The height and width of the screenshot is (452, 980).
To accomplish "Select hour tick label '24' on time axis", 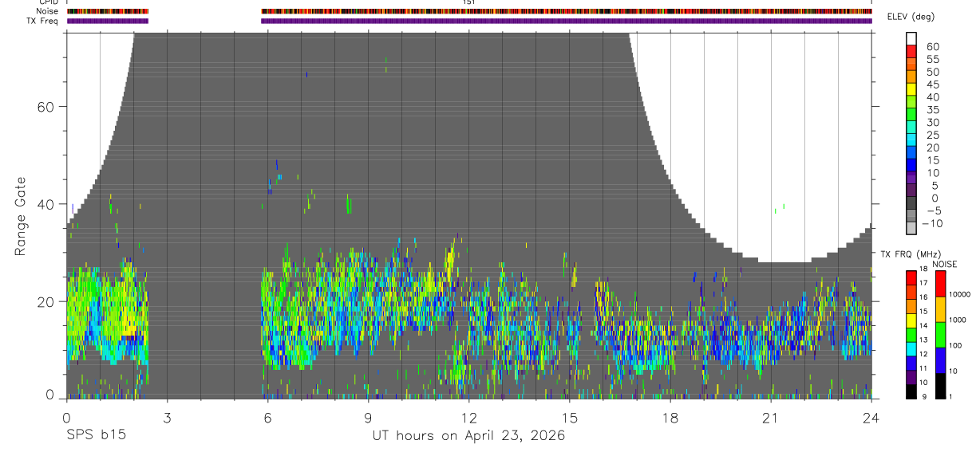I will [x=871, y=417].
